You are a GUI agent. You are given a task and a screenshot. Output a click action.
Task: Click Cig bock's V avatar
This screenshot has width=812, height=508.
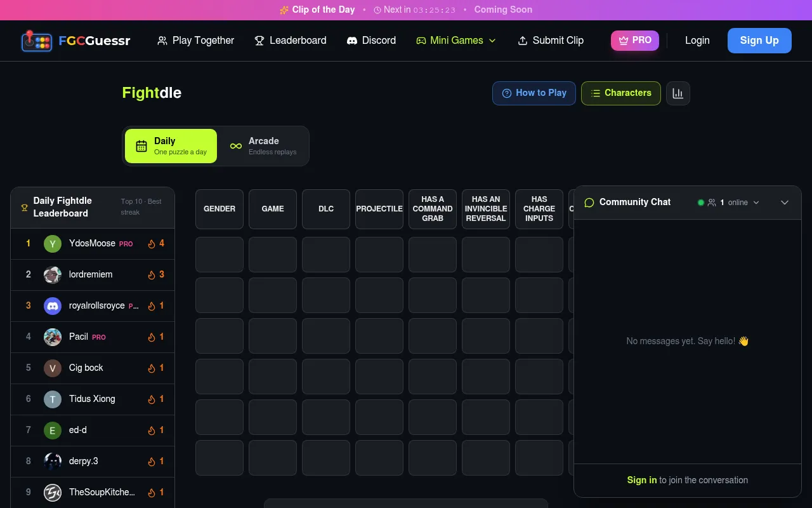(53, 368)
